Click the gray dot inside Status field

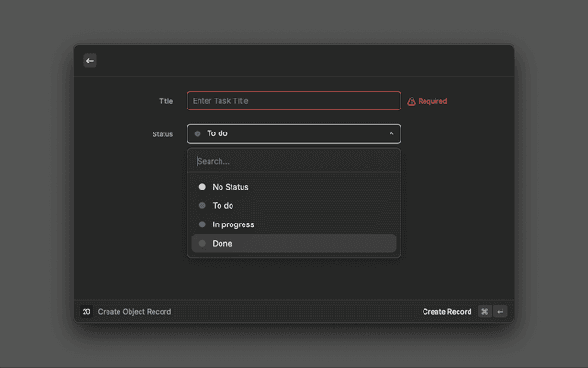coord(198,133)
